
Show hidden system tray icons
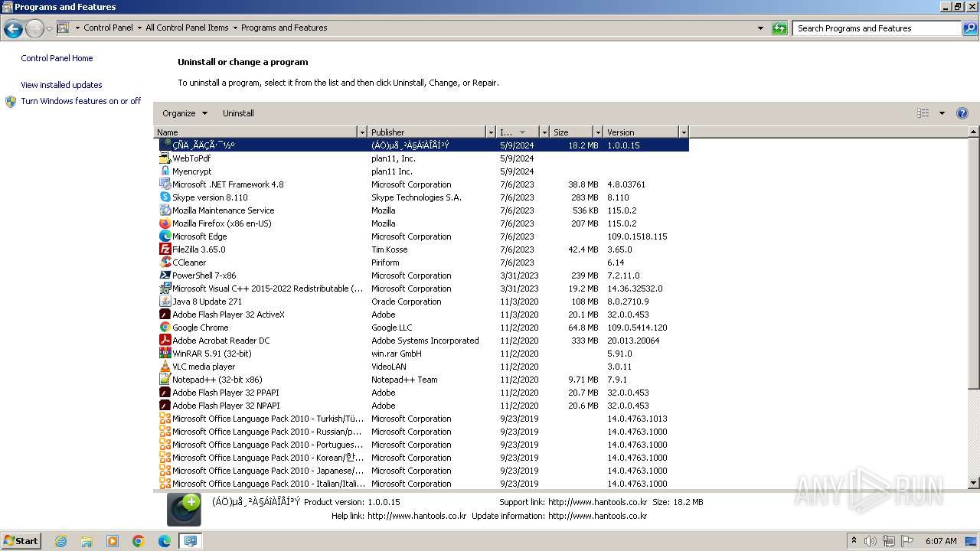(854, 541)
